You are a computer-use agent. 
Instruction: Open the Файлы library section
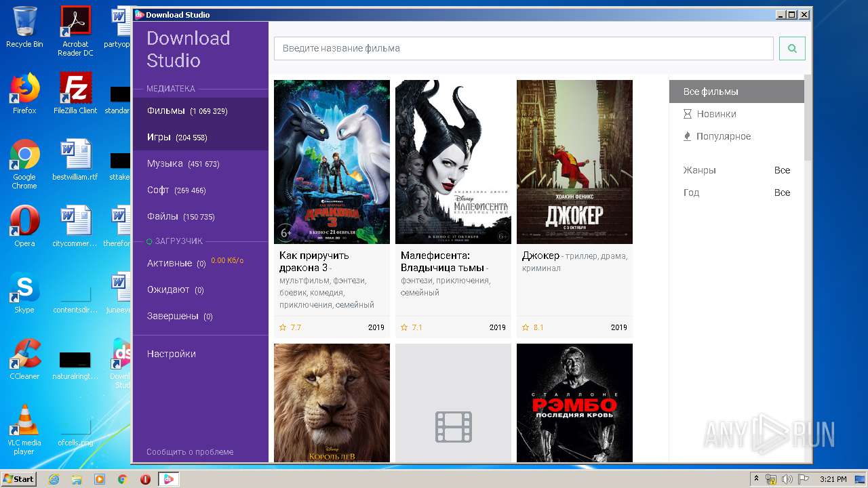(x=201, y=216)
